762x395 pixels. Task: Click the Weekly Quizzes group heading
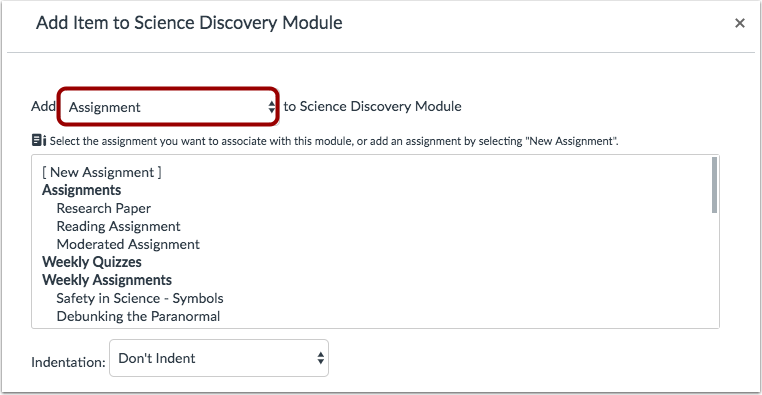(91, 262)
